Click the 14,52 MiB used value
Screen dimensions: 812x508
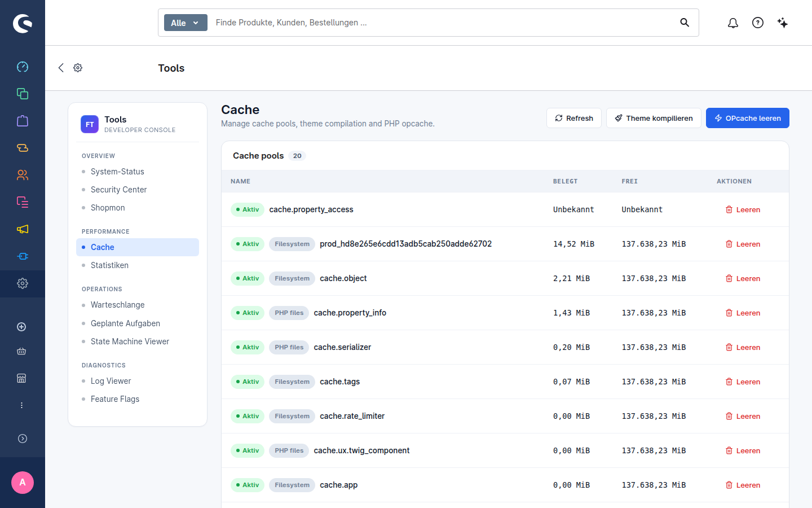tap(573, 244)
